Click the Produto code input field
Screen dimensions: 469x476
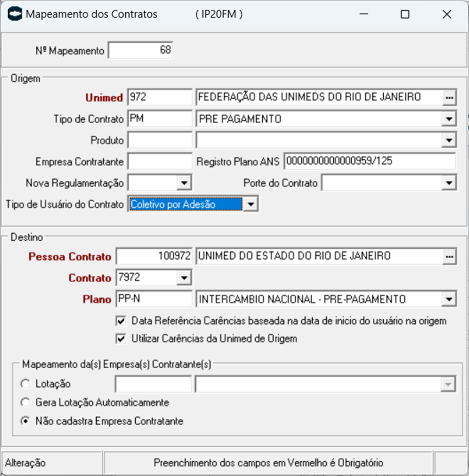(160, 140)
